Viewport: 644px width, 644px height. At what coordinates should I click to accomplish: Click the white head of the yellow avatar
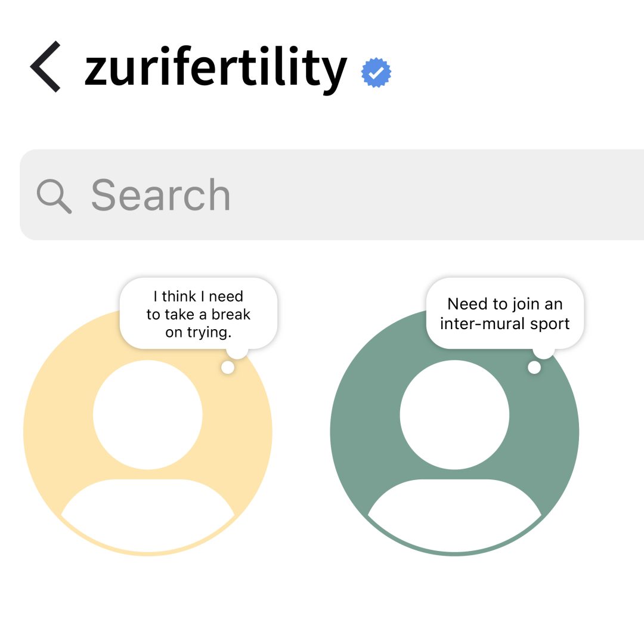[x=148, y=415]
